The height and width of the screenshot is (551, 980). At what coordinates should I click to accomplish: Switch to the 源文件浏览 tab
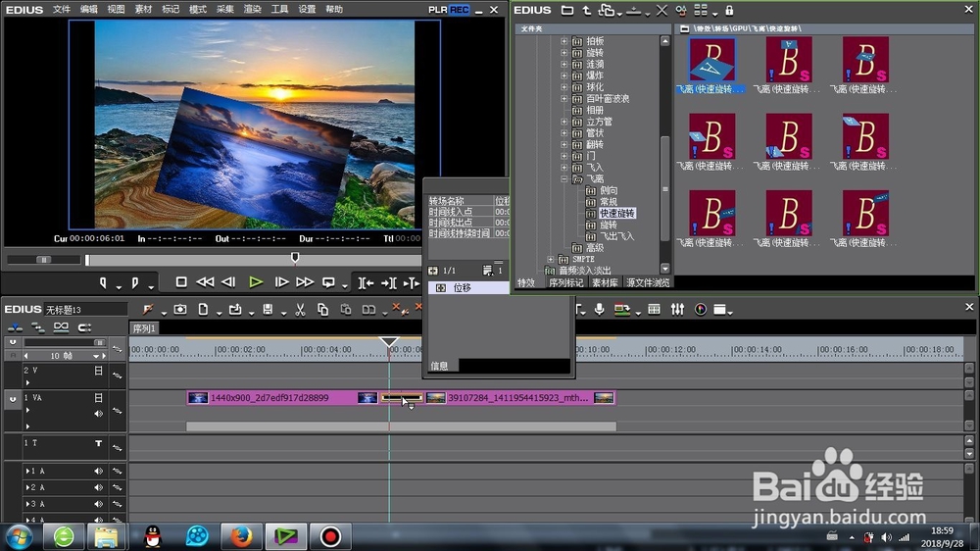[648, 282]
